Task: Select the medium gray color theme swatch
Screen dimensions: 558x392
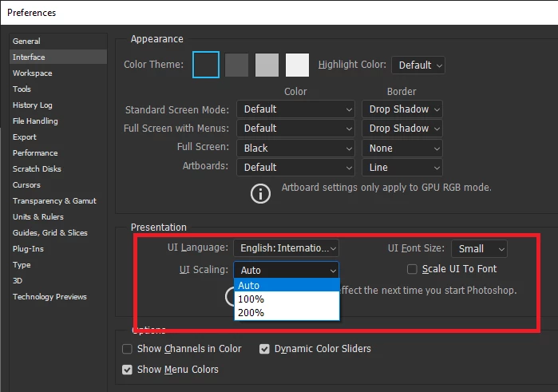Action: pos(267,65)
